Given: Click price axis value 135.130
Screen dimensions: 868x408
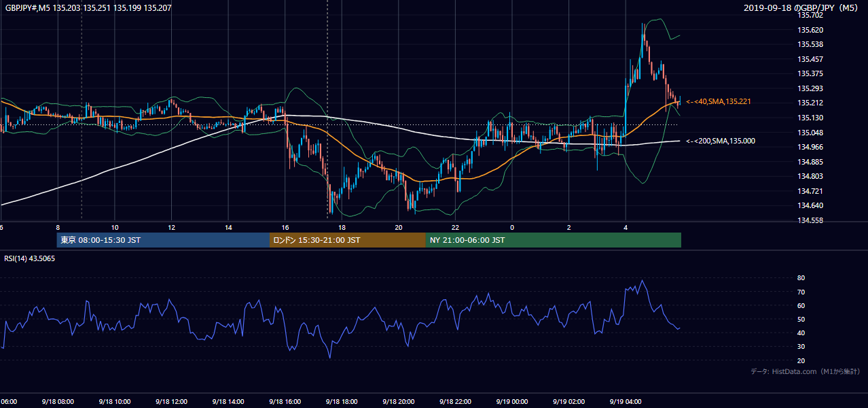Looking at the screenshot, I should pyautogui.click(x=810, y=118).
